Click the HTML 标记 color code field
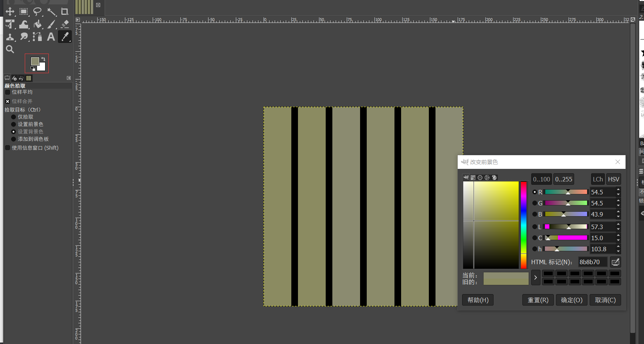The image size is (644, 344). click(x=593, y=262)
